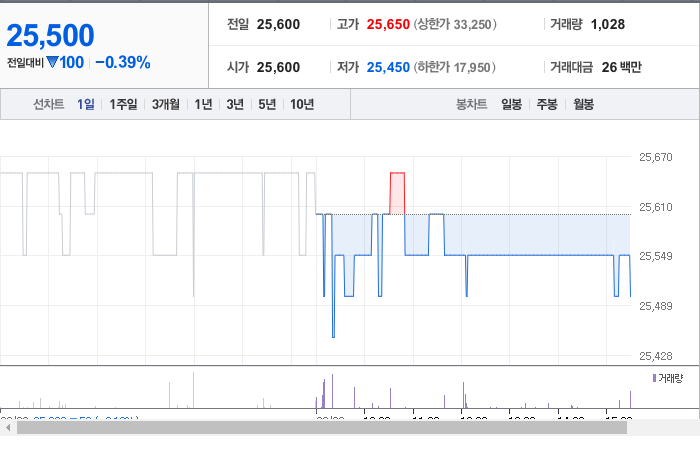Show the 3년 line chart
Image resolution: width=700 pixels, height=450 pixels.
click(x=235, y=104)
